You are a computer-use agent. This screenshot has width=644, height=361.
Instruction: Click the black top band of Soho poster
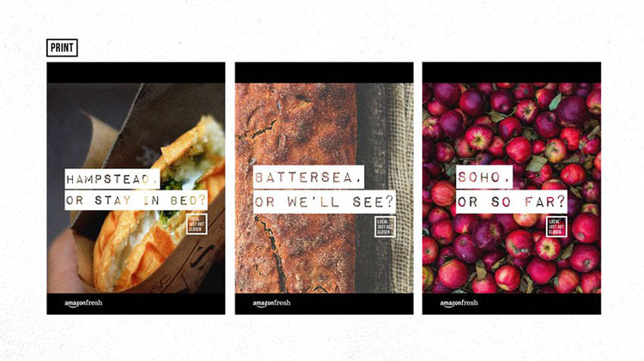(512, 73)
